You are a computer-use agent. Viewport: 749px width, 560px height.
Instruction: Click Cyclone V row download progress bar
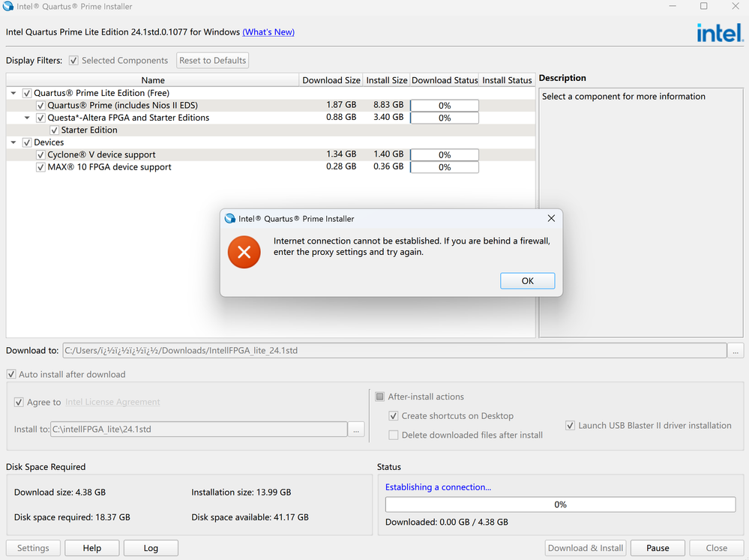445,155
